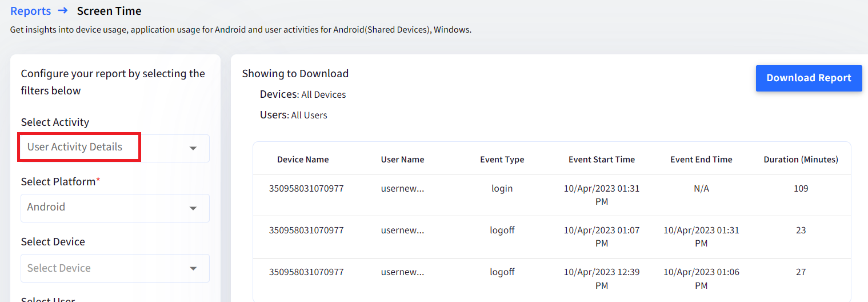Click the Select Device placeholder field

(115, 268)
